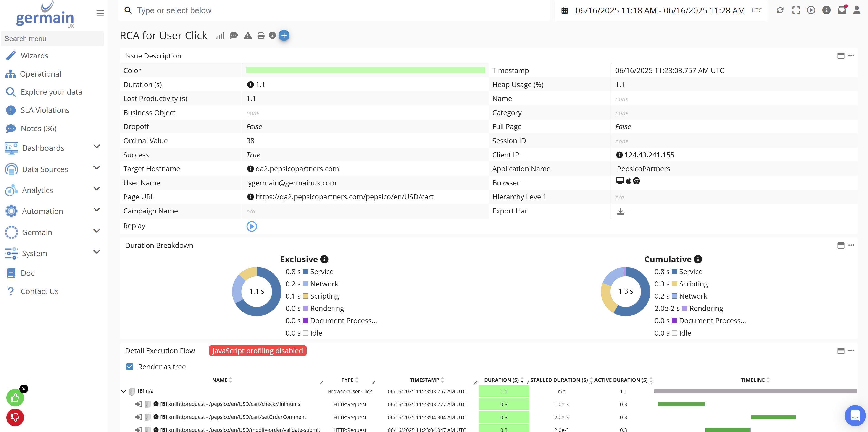Click the red thumbs down feedback button
The image size is (868, 432).
pos(15,418)
